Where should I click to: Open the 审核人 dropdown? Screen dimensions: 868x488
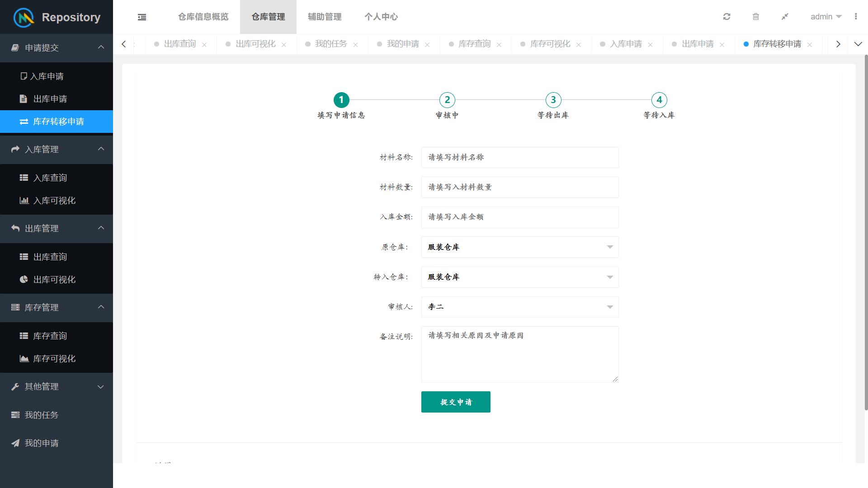[x=519, y=307]
